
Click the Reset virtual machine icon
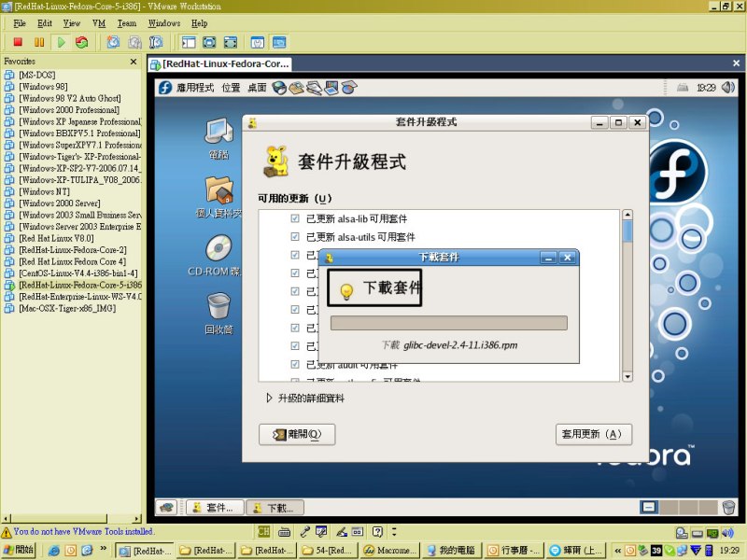(81, 42)
